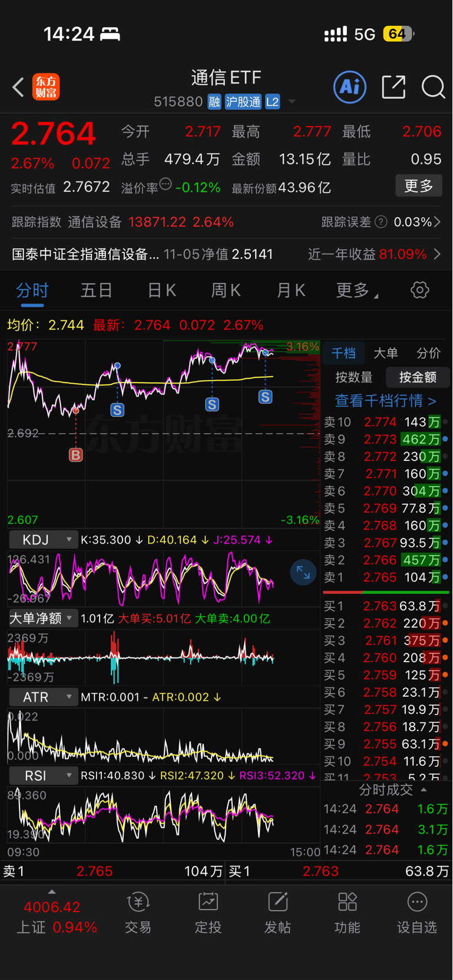Viewport: 453px width, 980px height.
Task: Select 卖5 2.769 order row
Action: click(x=386, y=508)
